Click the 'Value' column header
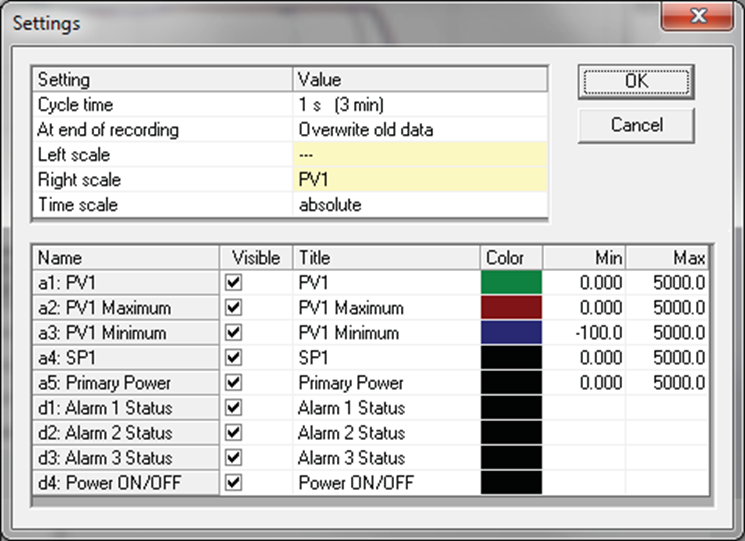The height and width of the screenshot is (541, 745). pyautogui.click(x=420, y=79)
